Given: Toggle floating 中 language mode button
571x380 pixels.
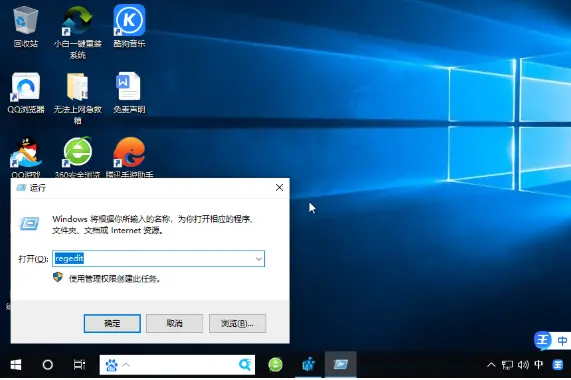Looking at the screenshot, I should click(x=562, y=341).
